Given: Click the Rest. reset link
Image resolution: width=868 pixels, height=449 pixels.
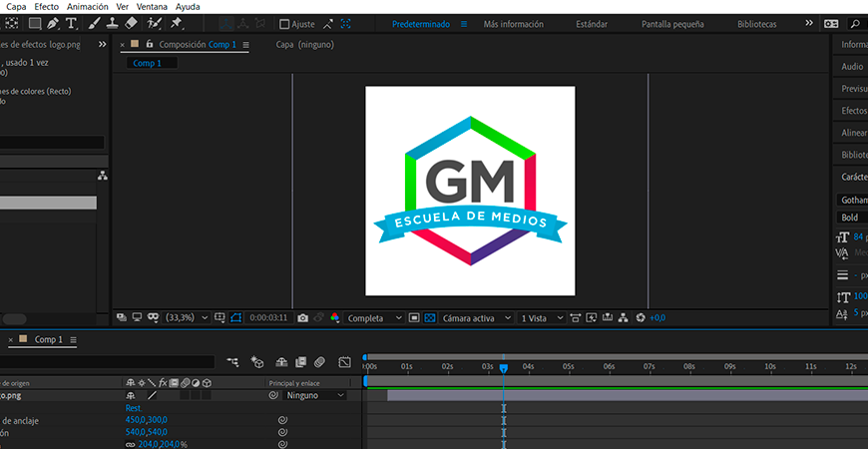Looking at the screenshot, I should [x=134, y=408].
